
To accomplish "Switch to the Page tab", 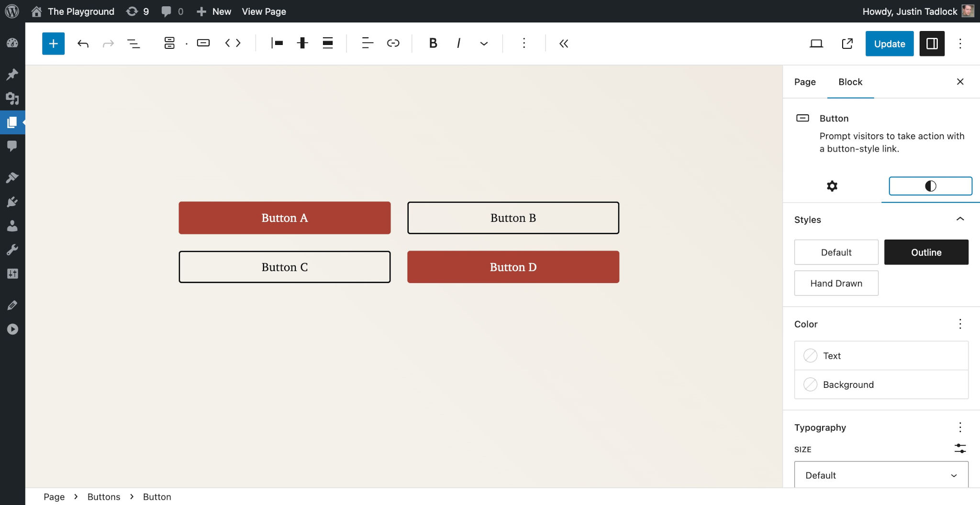I will pyautogui.click(x=804, y=82).
